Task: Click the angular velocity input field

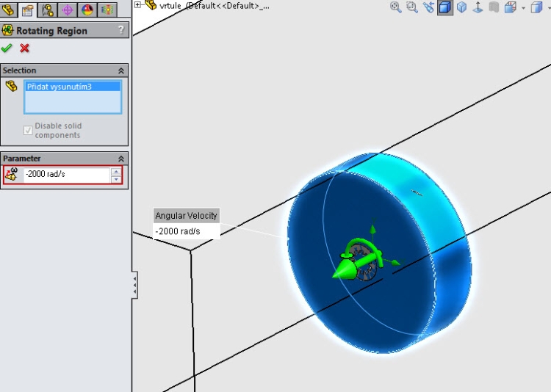Action: [x=67, y=175]
